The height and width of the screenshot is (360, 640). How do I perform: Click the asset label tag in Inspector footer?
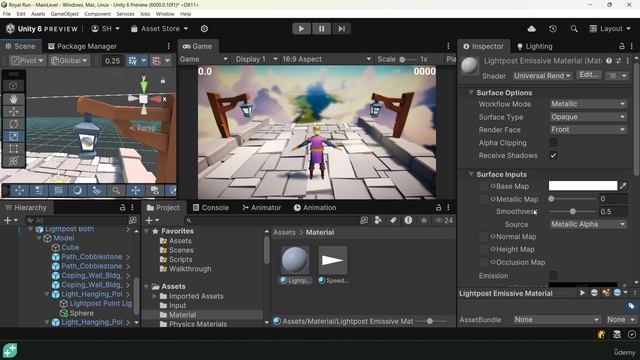pos(631,306)
